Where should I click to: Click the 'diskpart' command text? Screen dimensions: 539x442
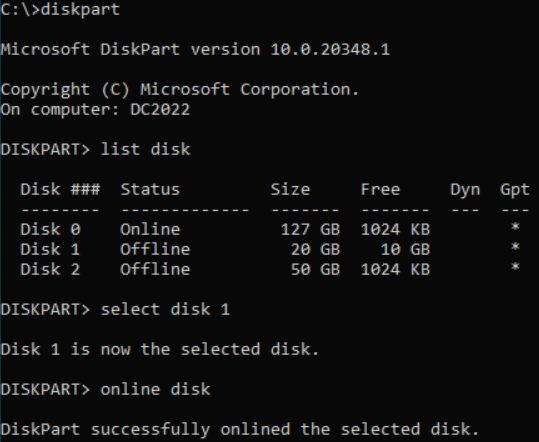click(80, 9)
